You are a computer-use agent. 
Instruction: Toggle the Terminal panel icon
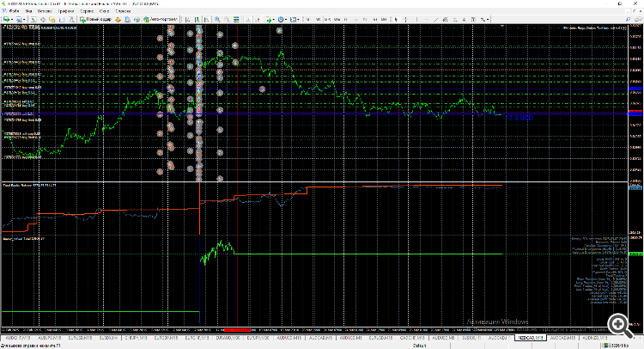pos(62,19)
